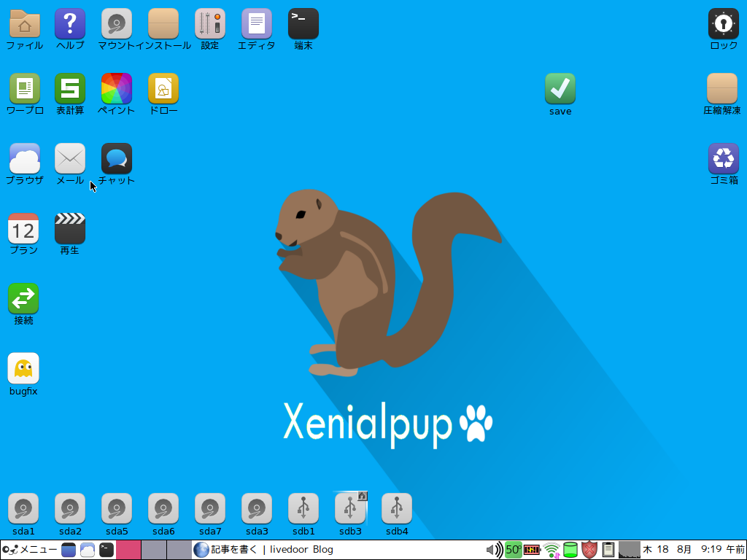
Task: Open the ドロー drawing app
Action: [163, 88]
